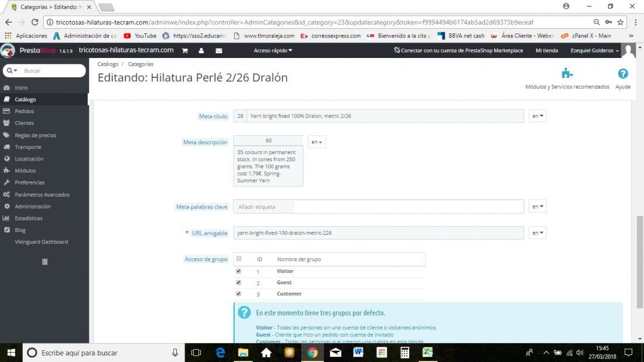
Task: Click the page vertical scrollbar
Action: pos(639,261)
